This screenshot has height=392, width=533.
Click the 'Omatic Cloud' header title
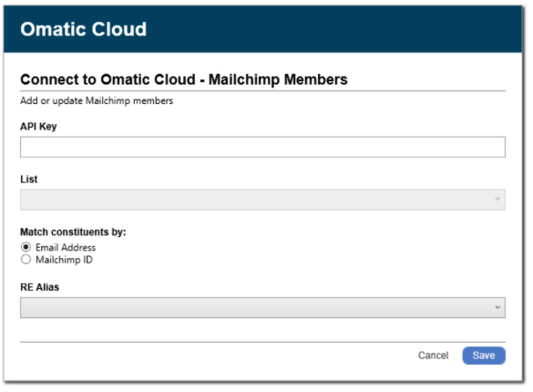coord(83,29)
